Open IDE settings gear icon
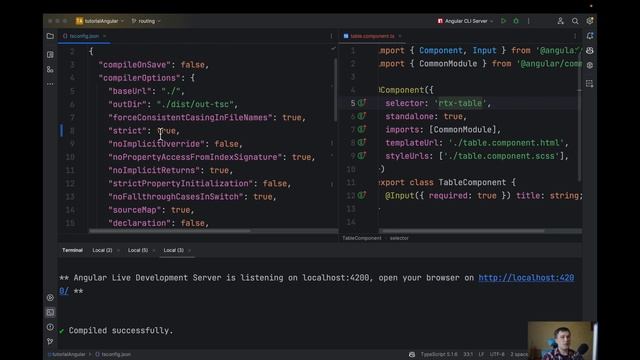Screen dimensions: 640x360 tap(590, 21)
